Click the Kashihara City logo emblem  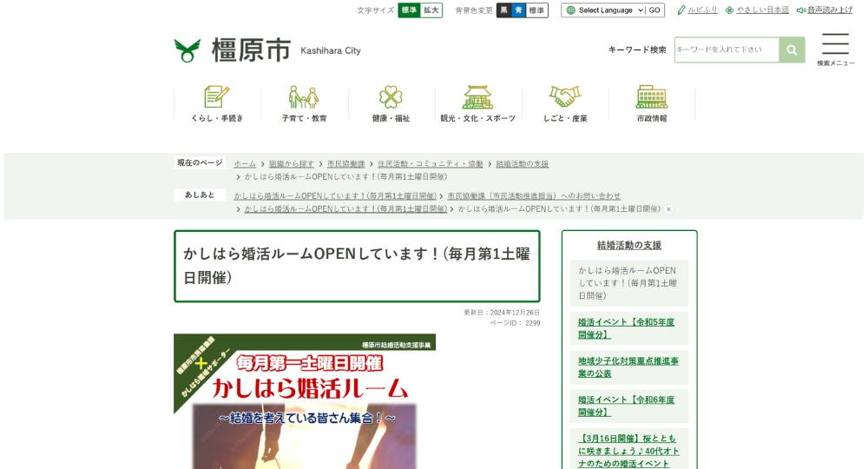[187, 50]
